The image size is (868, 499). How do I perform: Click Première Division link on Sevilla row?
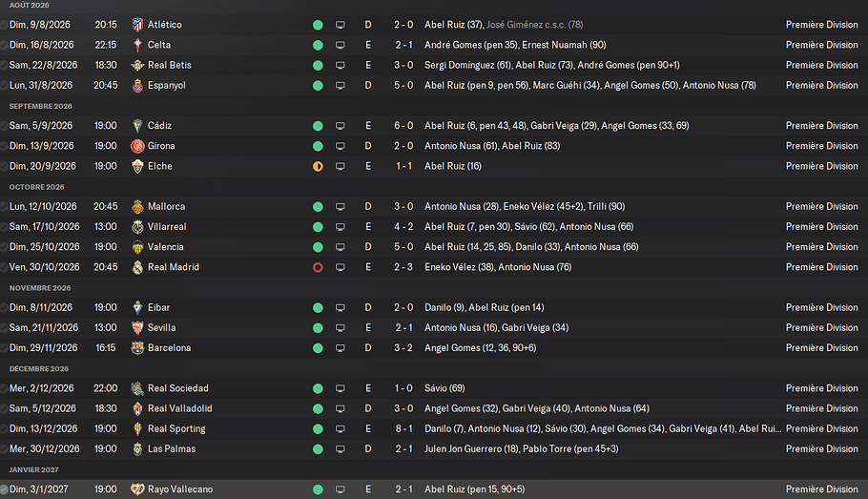pos(821,328)
